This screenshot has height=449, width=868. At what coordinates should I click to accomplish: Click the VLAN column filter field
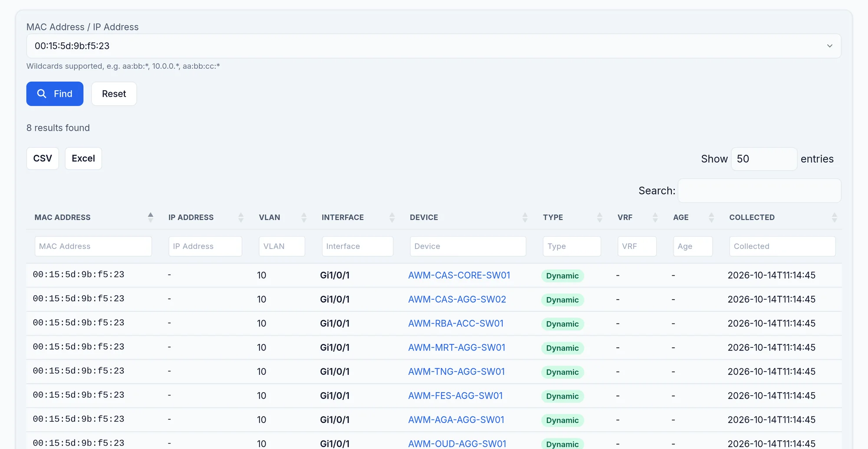282,246
